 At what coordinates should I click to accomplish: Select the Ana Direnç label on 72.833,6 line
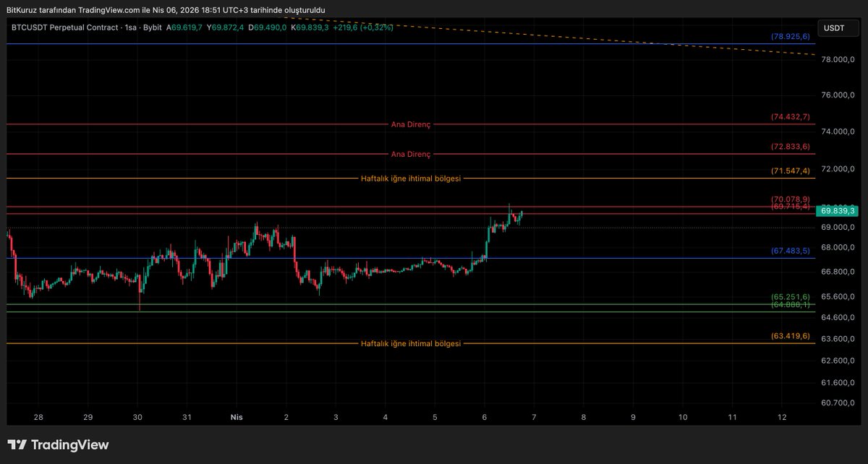pos(411,154)
